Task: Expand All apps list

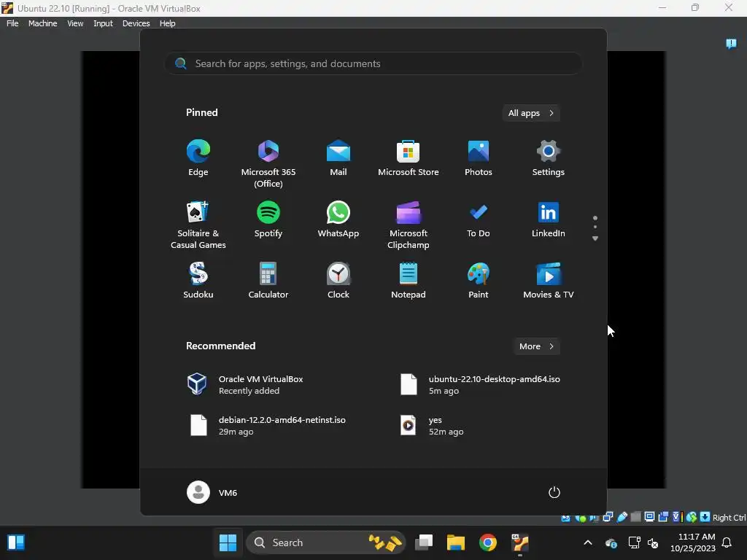Action: (531, 113)
